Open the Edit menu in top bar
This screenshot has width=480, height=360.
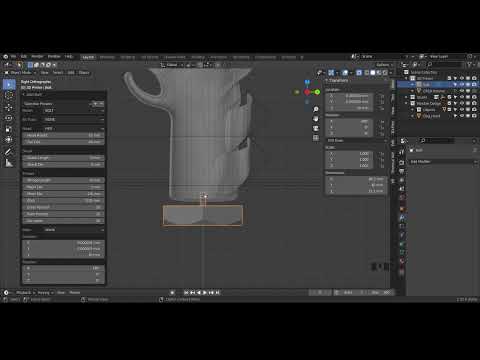click(24, 57)
